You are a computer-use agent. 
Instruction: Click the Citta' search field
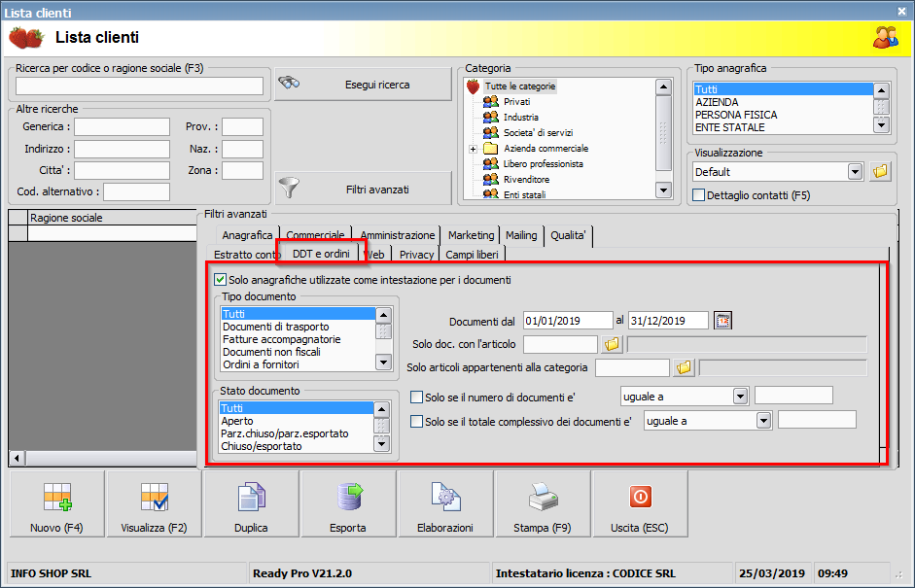(122, 170)
